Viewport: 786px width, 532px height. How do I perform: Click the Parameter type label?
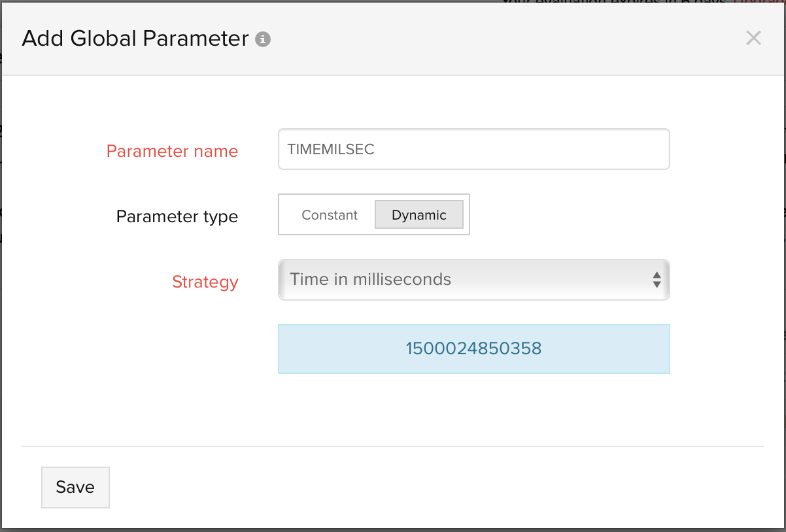(177, 216)
